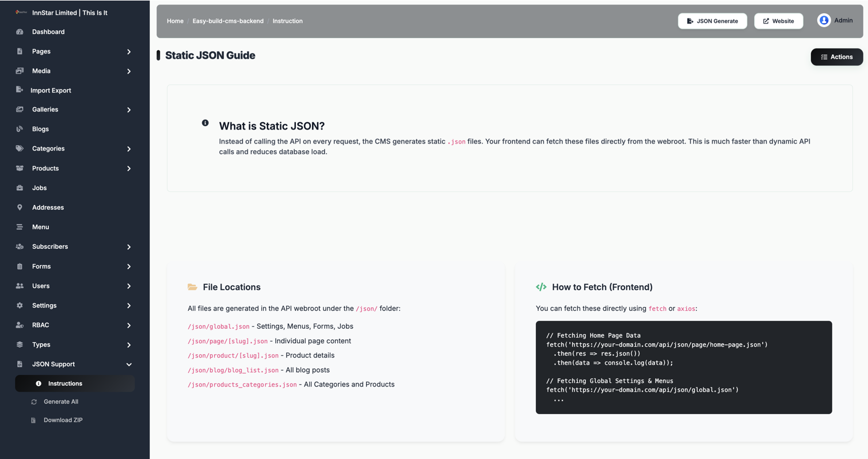Click the /json/blog/blog_list.json path text
This screenshot has height=459, width=868.
point(233,370)
